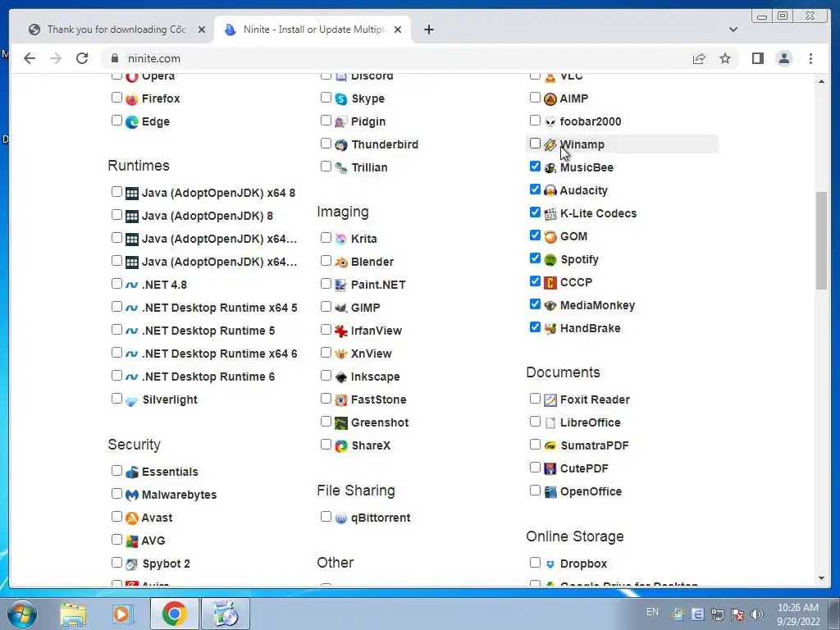The height and width of the screenshot is (630, 840).
Task: Click the Foxit Reader icon
Action: 550,400
